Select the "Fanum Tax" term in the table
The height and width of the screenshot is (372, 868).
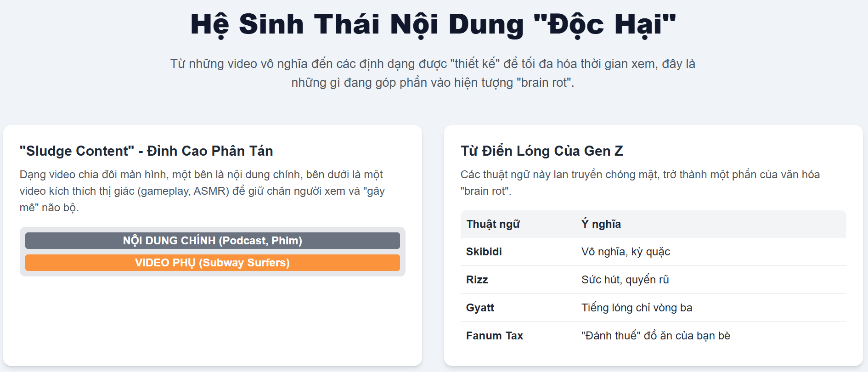click(494, 336)
